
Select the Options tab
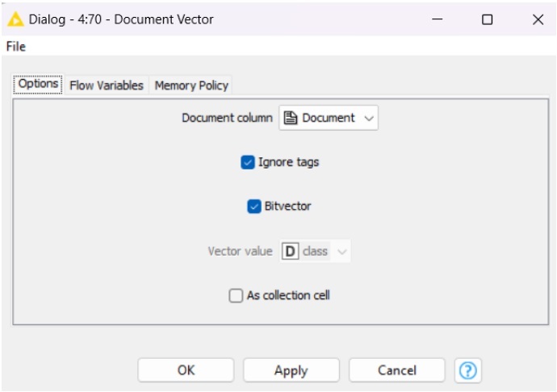point(38,85)
